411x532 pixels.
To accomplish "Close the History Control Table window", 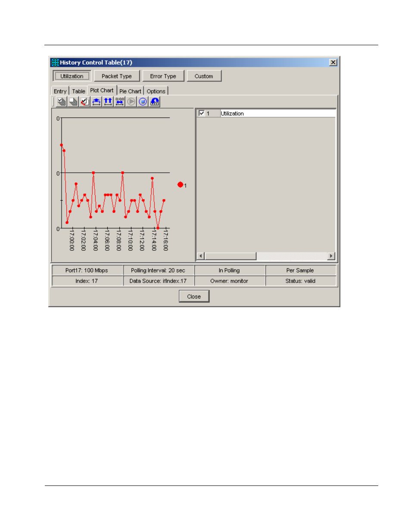I will point(333,62).
